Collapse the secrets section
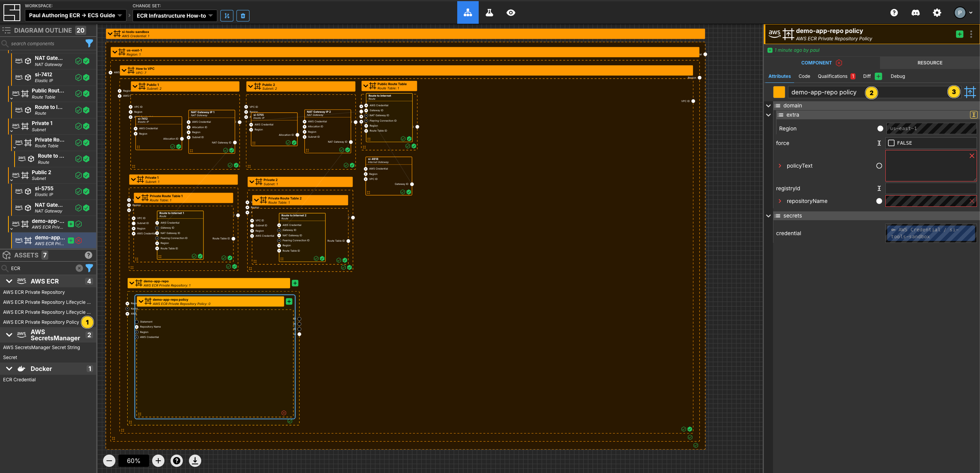Screen dimensions: 980x473 [768, 216]
